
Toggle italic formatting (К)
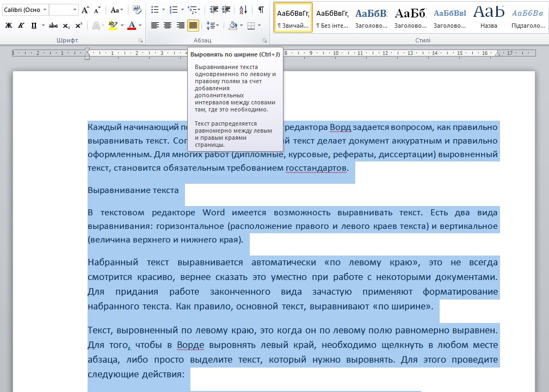pyautogui.click(x=21, y=26)
